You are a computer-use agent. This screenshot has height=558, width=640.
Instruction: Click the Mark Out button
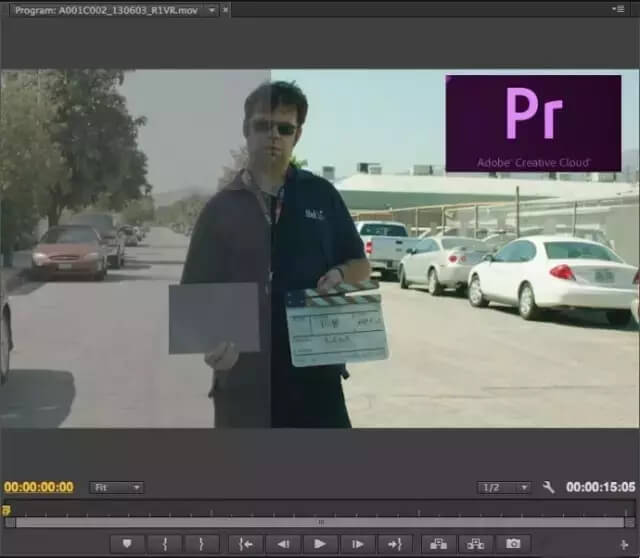pos(201,543)
